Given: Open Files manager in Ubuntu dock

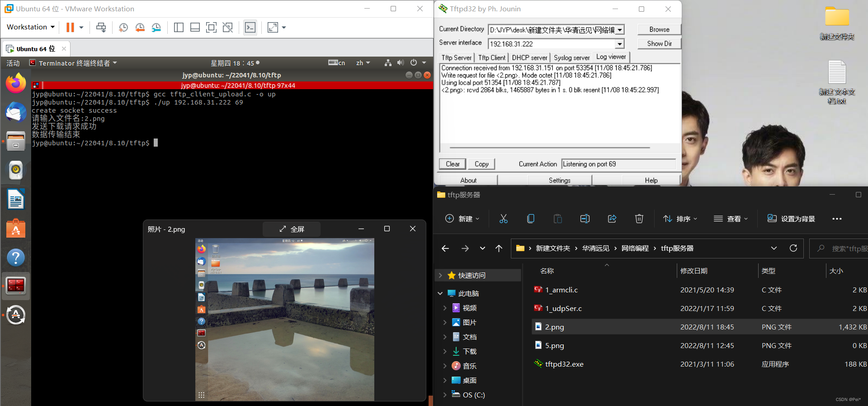Looking at the screenshot, I should [16, 141].
